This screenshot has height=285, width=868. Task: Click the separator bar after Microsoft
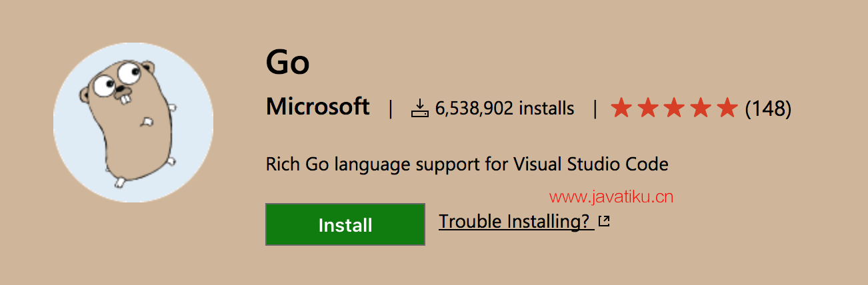click(x=391, y=108)
